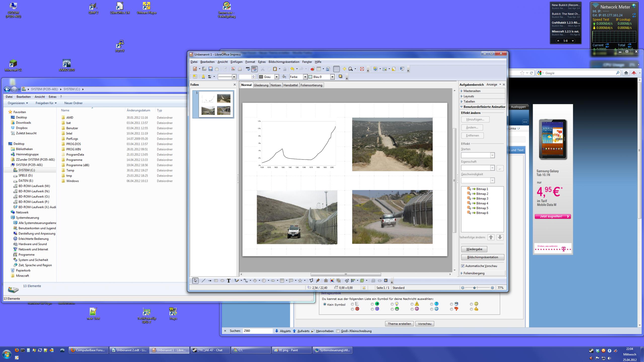The width and height of the screenshot is (644, 362).
Task: Open the Grau line color dropdown
Action: click(x=277, y=77)
